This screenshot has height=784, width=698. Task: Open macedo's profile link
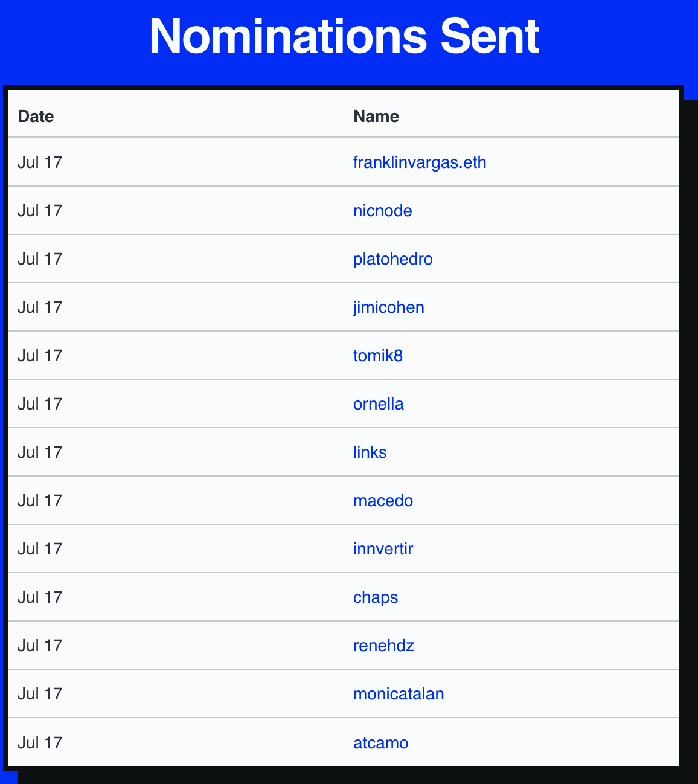tap(383, 501)
